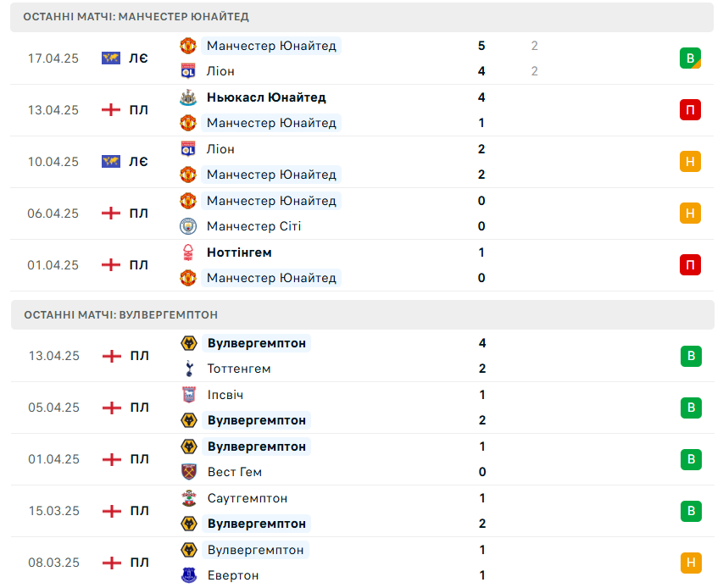
Task: Click England flag icon for 06.04.25 match
Action: [111, 214]
